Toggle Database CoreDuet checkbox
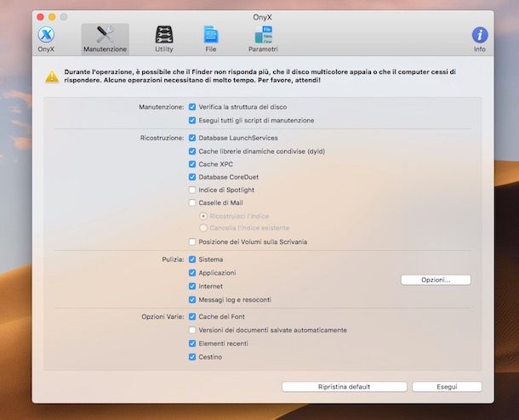The image size is (519, 420). [x=192, y=177]
